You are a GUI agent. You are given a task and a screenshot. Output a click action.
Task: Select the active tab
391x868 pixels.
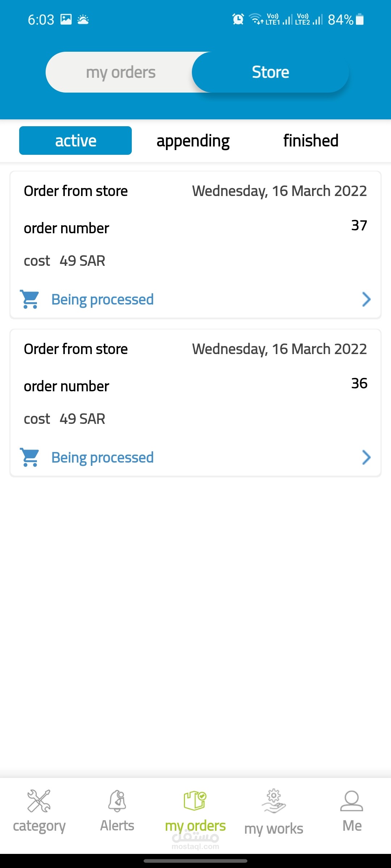coord(75,141)
